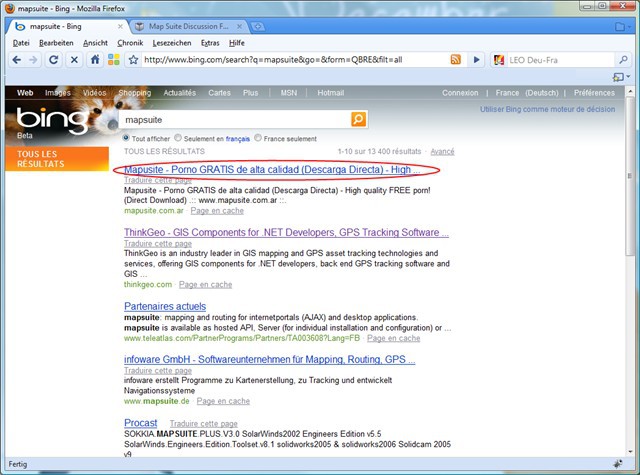The height and width of the screenshot is (475, 640).
Task: Open infoware GmbH result link
Action: [269, 359]
